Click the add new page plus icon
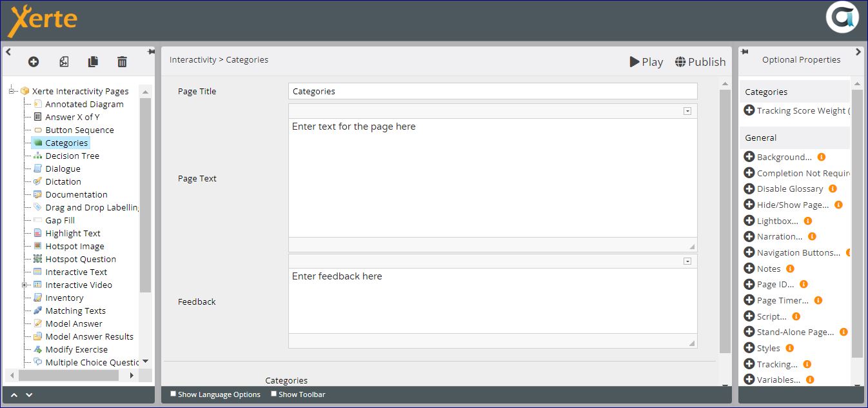The width and height of the screenshot is (868, 408). [34, 62]
